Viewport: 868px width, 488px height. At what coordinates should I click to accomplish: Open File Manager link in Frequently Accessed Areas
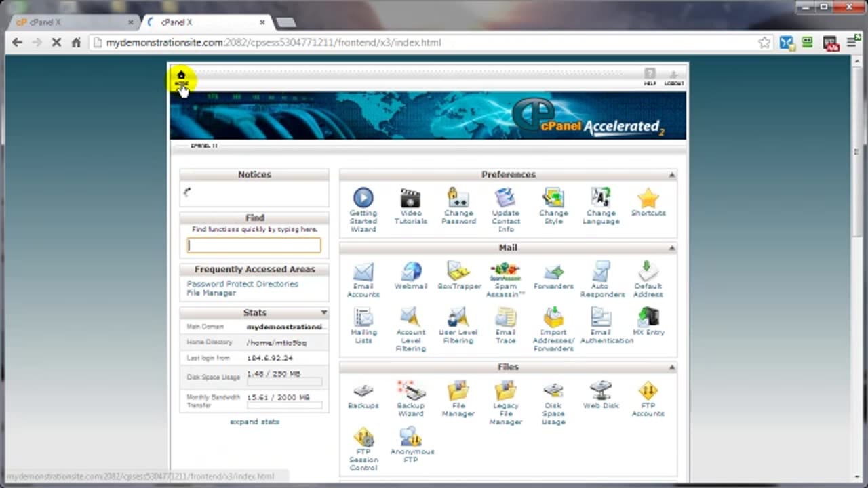tap(211, 293)
